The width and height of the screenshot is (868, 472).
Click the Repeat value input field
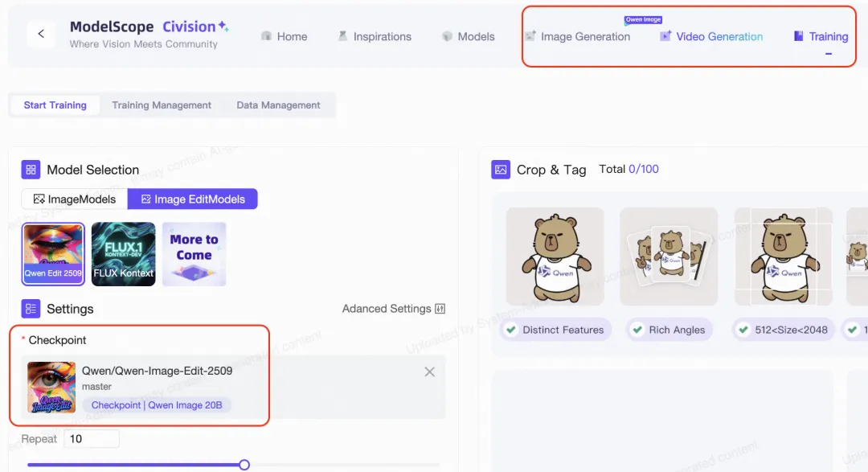pyautogui.click(x=92, y=439)
